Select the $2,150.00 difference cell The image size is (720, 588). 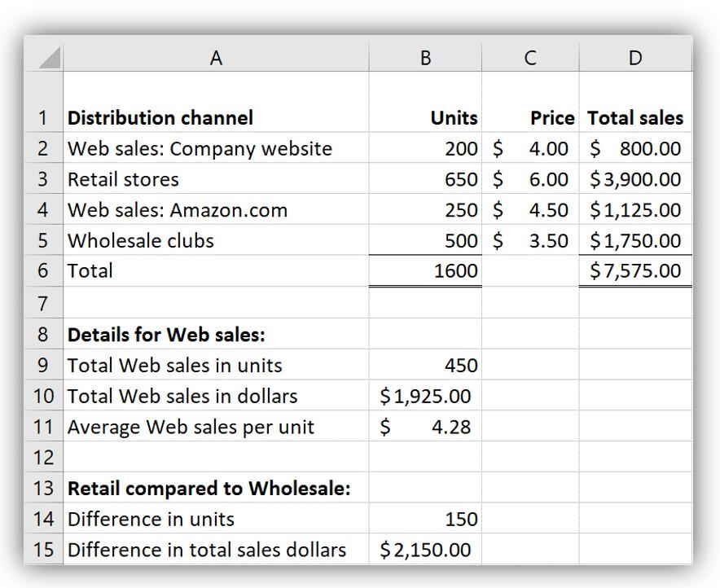click(425, 550)
